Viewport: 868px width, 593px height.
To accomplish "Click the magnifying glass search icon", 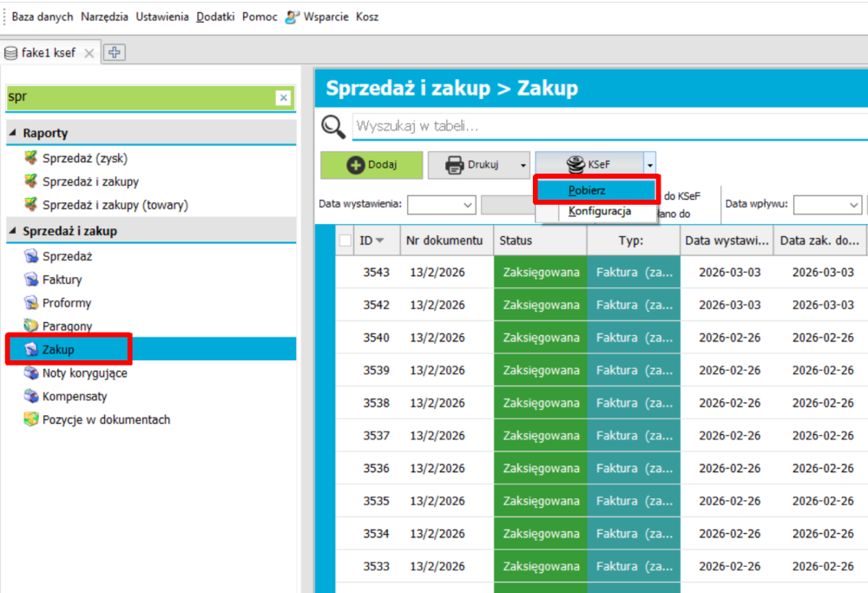I will (x=333, y=127).
